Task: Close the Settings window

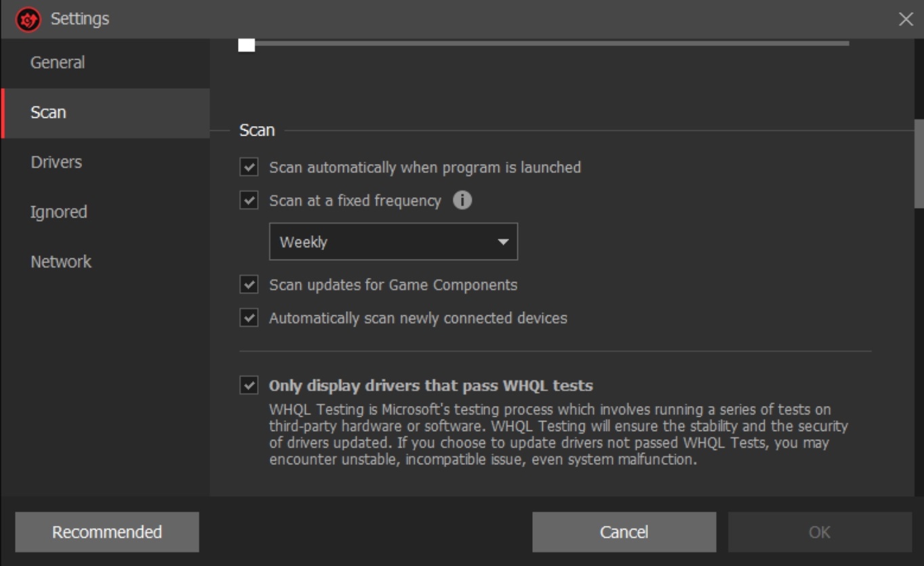Action: 906,19
